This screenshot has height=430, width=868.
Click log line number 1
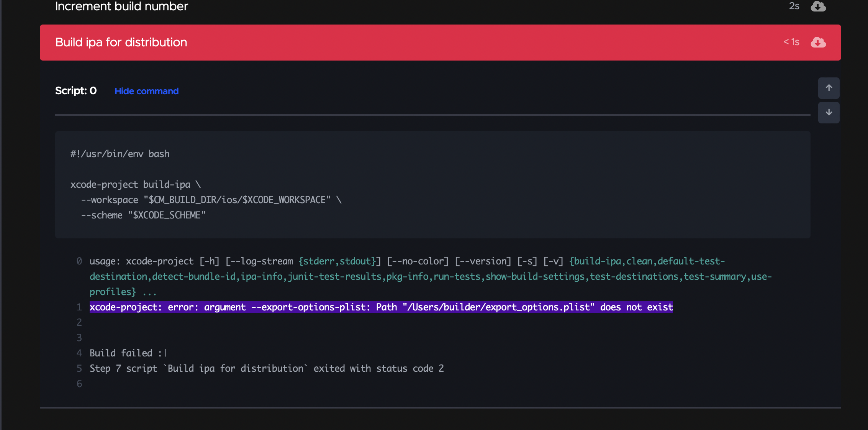coord(79,307)
